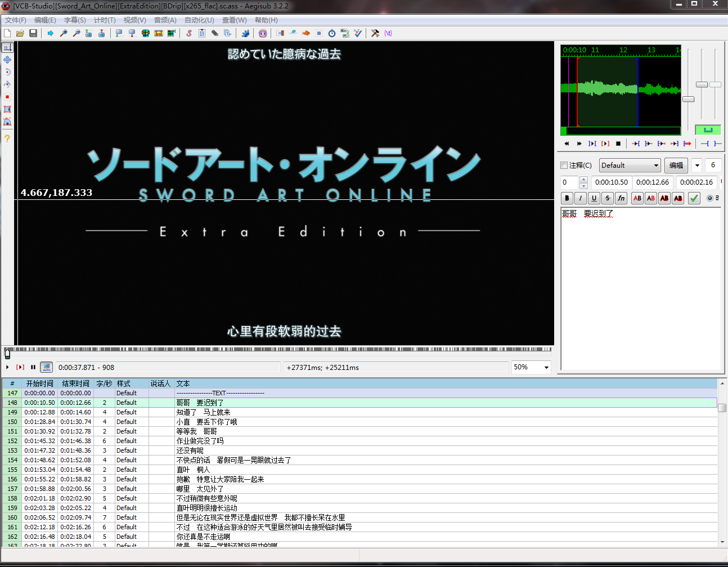Screen dimensions: 728x567
Task: Save subtitles with floppy disk icon
Action: pyautogui.click(x=33, y=33)
